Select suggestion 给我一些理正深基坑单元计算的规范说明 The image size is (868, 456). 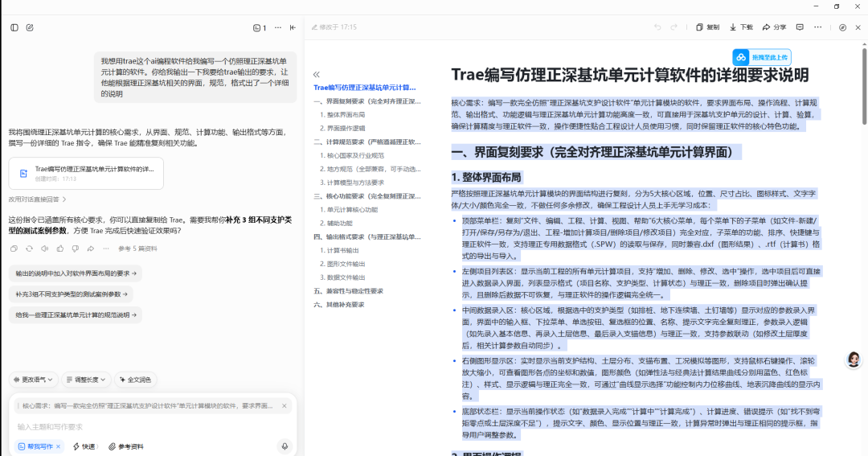(76, 314)
